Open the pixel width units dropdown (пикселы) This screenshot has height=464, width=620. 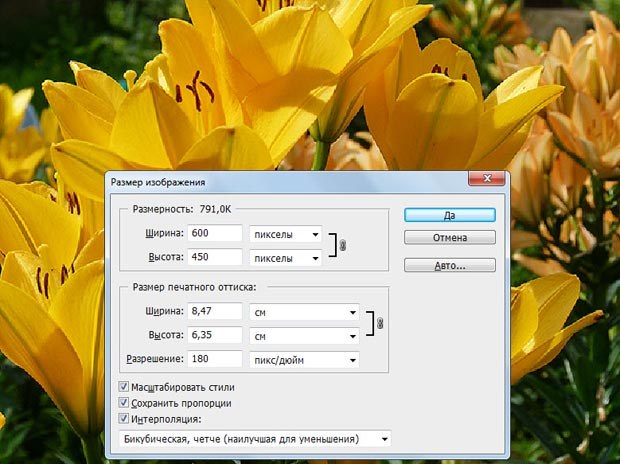click(285, 234)
